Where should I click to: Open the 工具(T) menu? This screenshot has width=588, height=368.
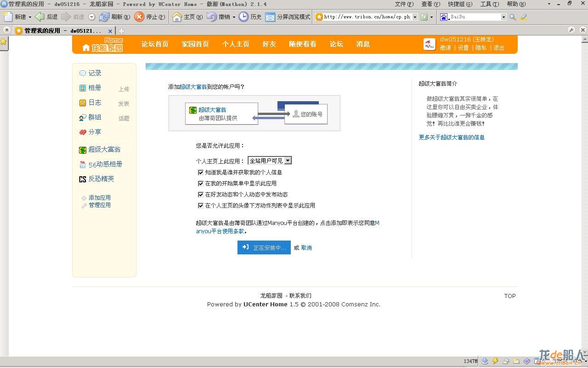489,4
